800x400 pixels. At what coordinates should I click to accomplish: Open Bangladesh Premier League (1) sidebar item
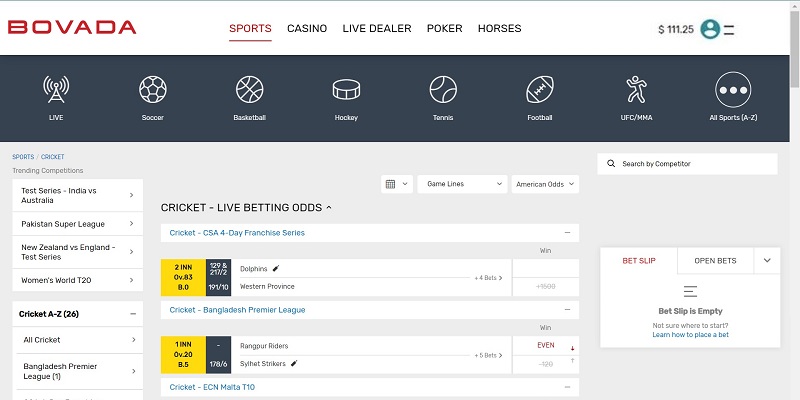80,371
